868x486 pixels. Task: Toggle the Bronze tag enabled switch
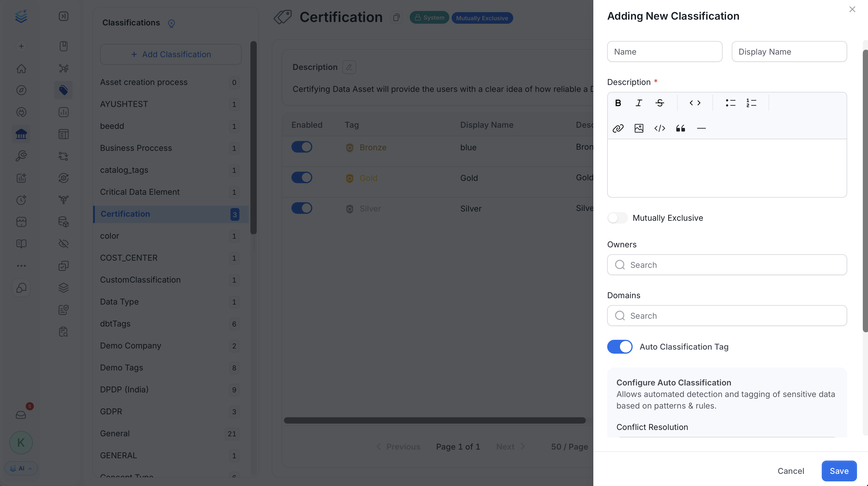(302, 147)
